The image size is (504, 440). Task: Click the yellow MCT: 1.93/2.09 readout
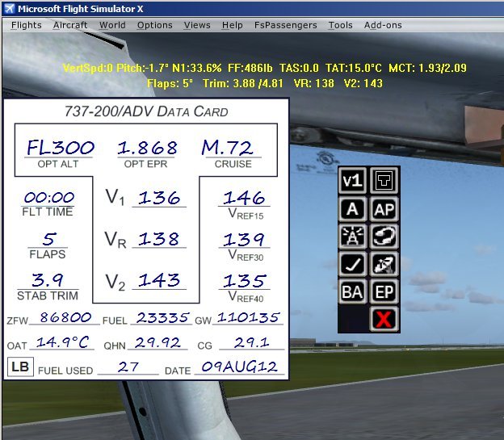(x=427, y=68)
